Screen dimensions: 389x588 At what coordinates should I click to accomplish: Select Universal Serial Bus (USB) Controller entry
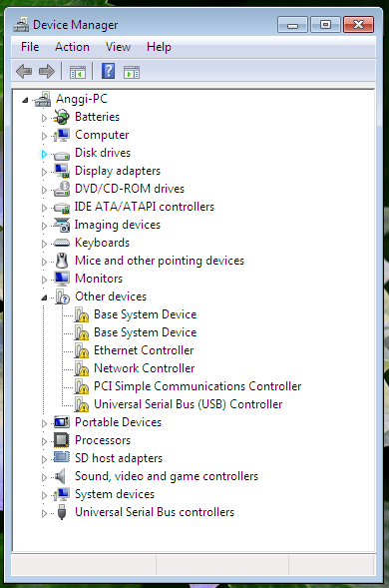tap(189, 404)
